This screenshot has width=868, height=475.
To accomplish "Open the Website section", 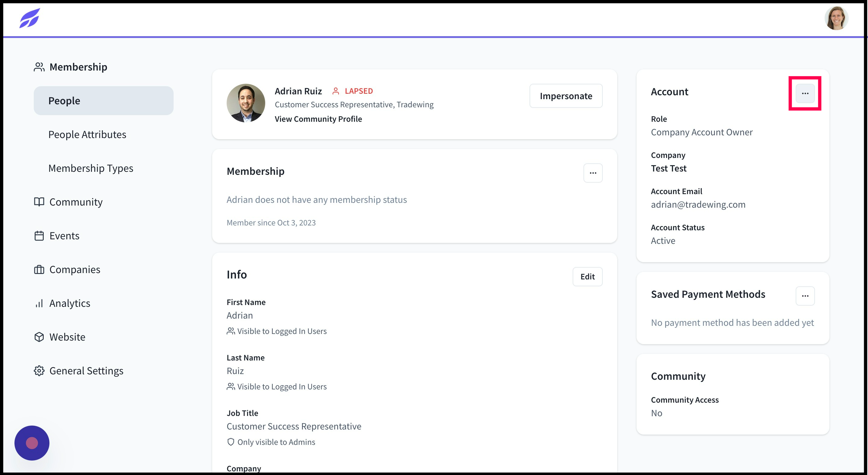I will 68,337.
